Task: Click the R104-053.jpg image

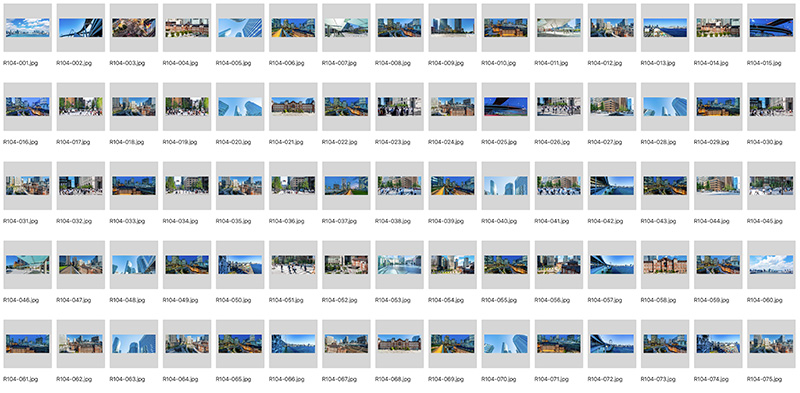Action: (x=399, y=265)
